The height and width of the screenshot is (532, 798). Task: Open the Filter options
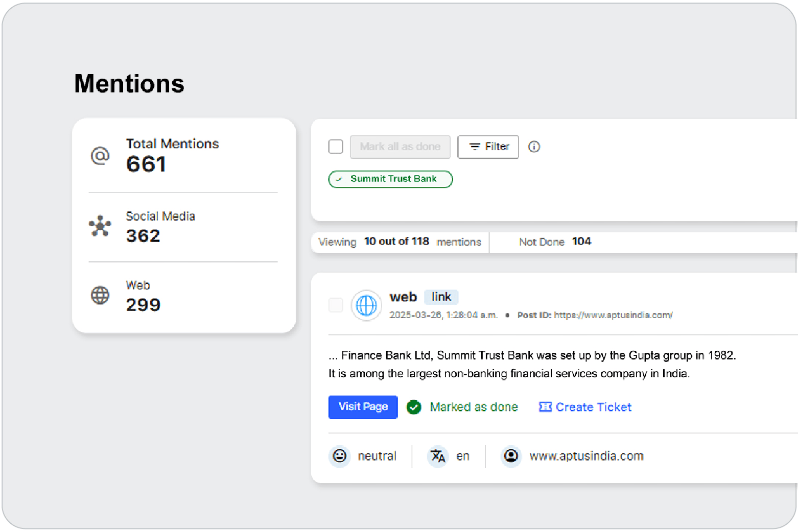488,147
